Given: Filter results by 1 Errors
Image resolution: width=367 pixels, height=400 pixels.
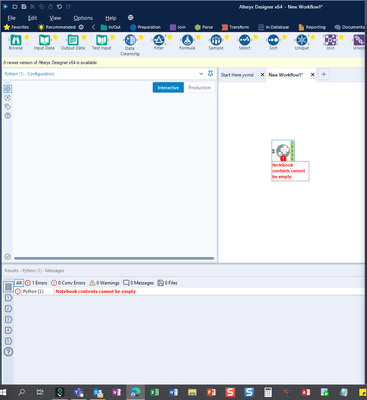Looking at the screenshot, I should pyautogui.click(x=36, y=283).
